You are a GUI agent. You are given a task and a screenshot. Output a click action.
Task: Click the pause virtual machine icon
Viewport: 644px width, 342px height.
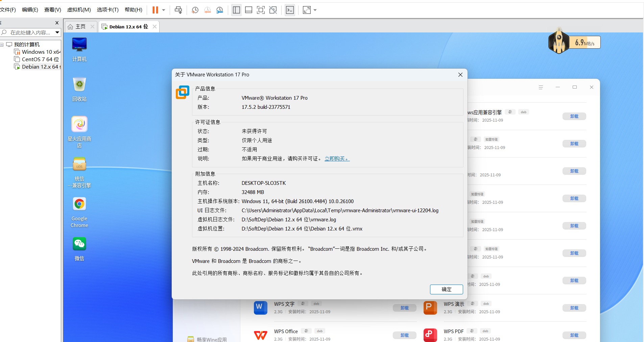pyautogui.click(x=155, y=10)
